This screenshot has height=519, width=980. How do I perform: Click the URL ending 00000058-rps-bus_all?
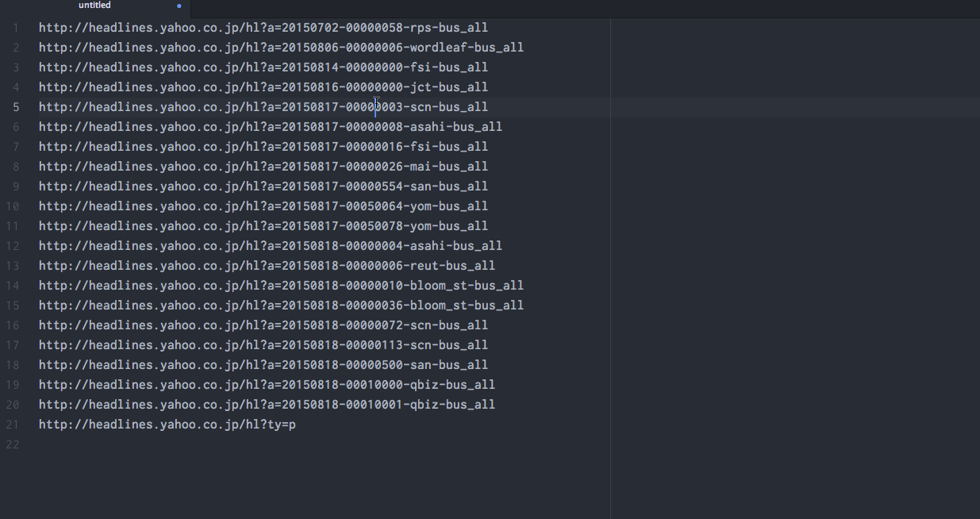(x=263, y=28)
